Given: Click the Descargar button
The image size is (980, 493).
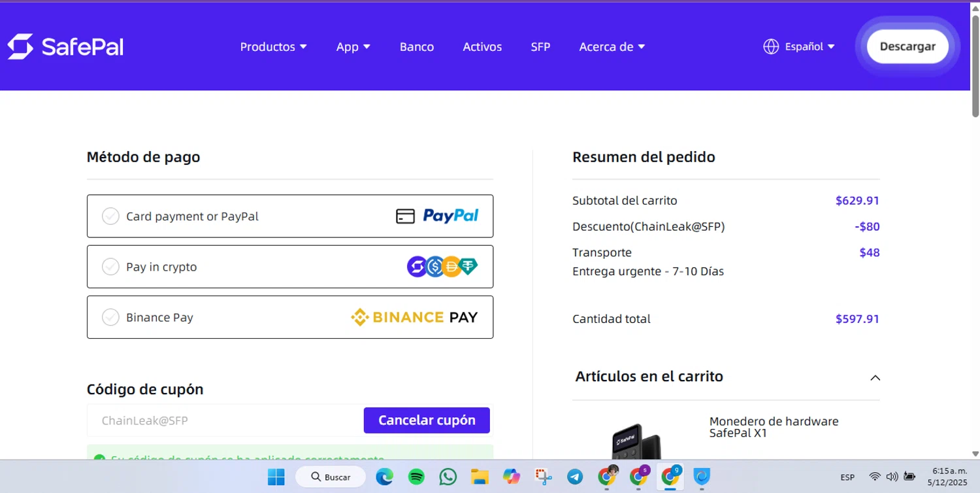Looking at the screenshot, I should pyautogui.click(x=907, y=46).
